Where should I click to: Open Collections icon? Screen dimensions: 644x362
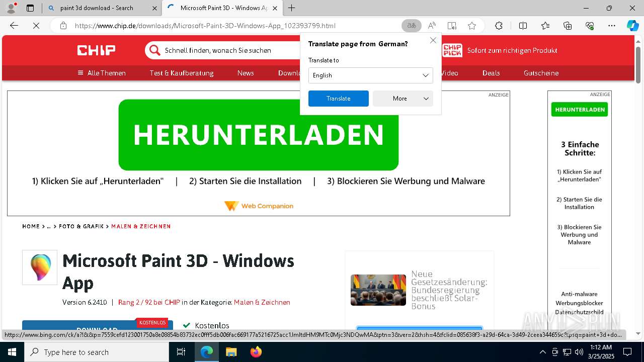coord(568,26)
